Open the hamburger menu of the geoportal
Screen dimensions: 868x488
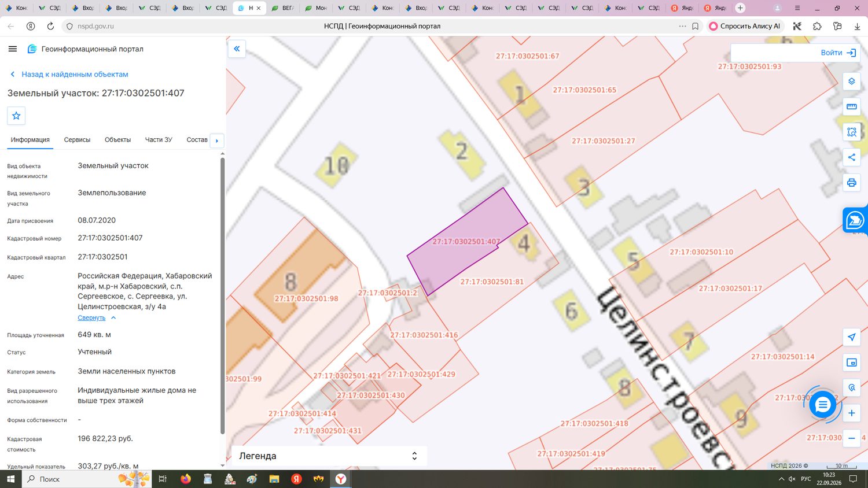coord(13,49)
